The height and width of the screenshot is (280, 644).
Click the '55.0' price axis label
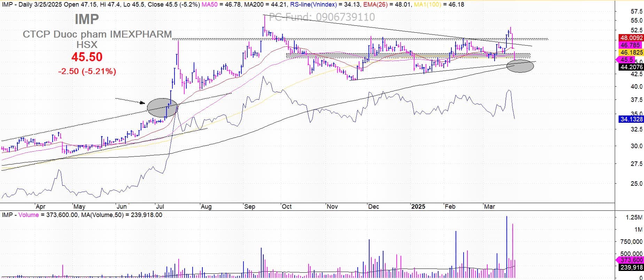click(636, 21)
